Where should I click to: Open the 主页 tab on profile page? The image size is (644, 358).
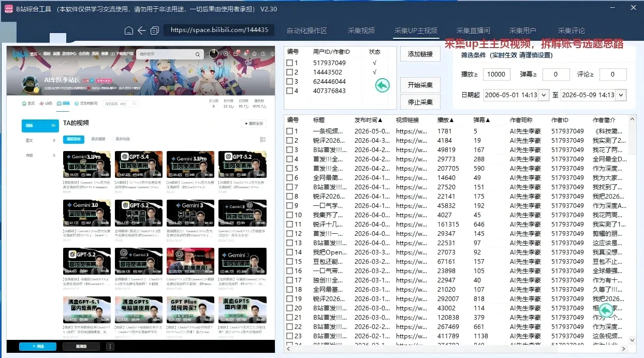point(28,103)
